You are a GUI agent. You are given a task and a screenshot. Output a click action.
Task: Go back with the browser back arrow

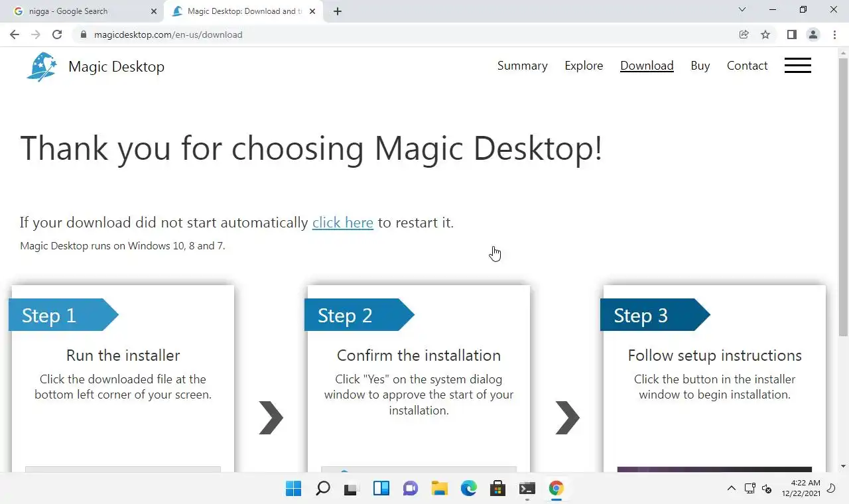coord(15,34)
